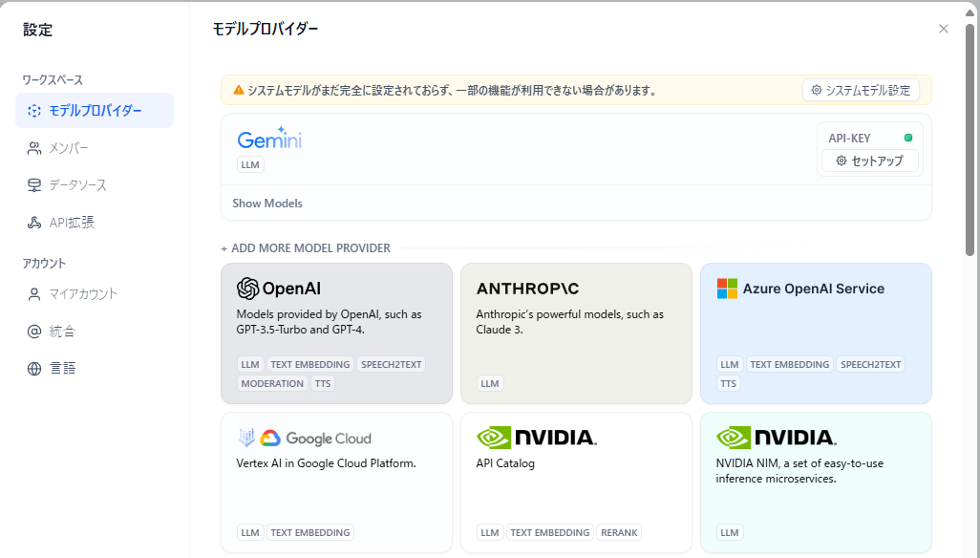Click the Gemini セットアップ button
This screenshot has height=558, width=980.
click(869, 161)
